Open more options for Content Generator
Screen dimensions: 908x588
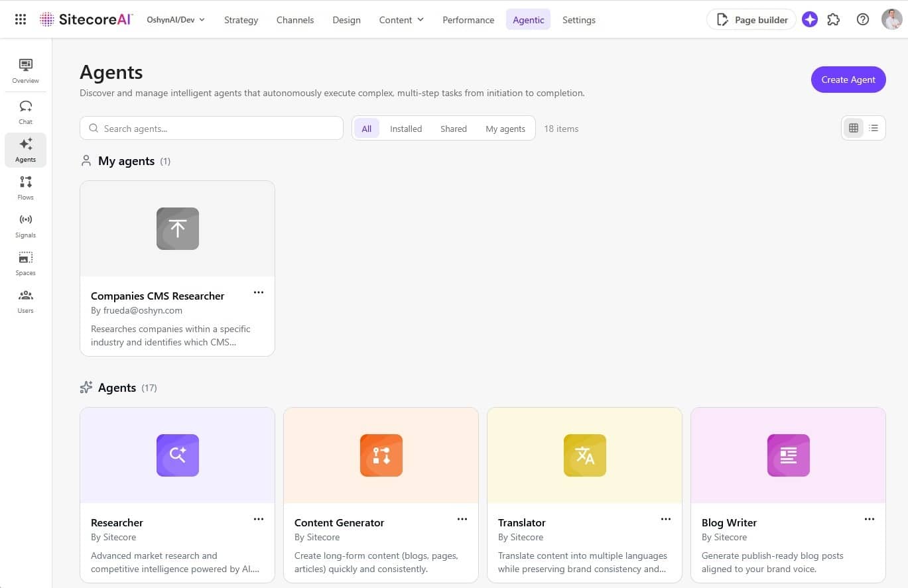pos(462,519)
